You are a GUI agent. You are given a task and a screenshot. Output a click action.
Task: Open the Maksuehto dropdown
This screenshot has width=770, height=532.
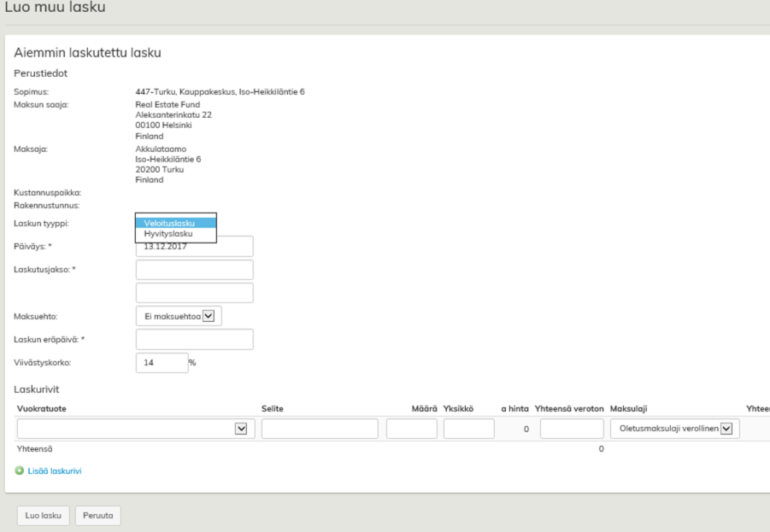pos(179,316)
